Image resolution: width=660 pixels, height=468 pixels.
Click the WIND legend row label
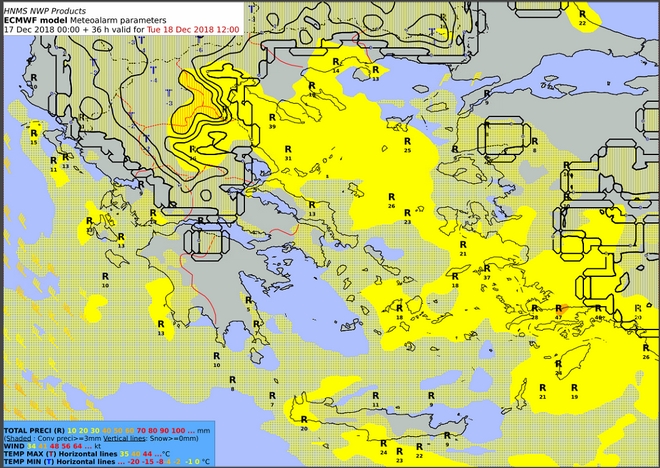(x=16, y=444)
